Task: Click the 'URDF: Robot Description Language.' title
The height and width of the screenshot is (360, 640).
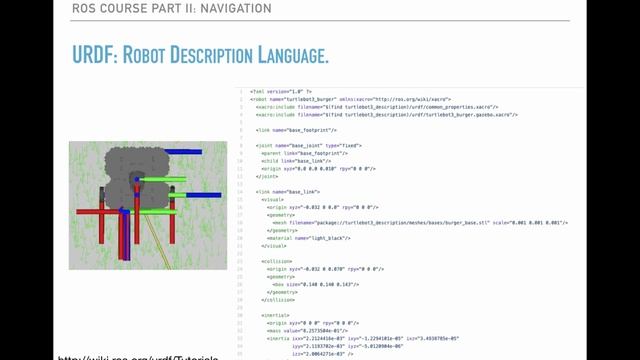Action: [x=200, y=55]
